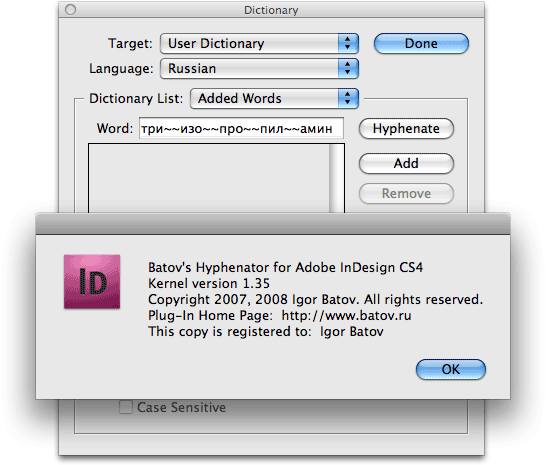The image size is (546, 465).
Task: Open the Target User Dictionary dropdown
Action: (259, 44)
